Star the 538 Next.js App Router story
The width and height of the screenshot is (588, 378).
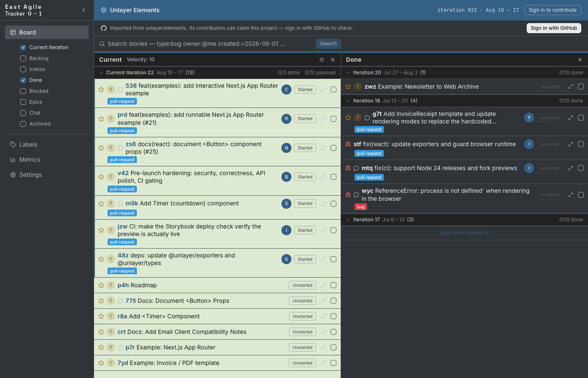point(101,89)
